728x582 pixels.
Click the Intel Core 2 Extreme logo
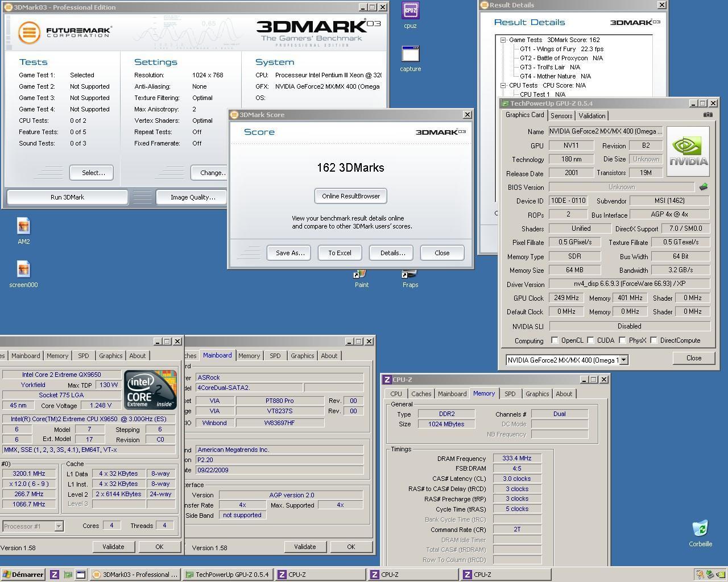tap(150, 390)
